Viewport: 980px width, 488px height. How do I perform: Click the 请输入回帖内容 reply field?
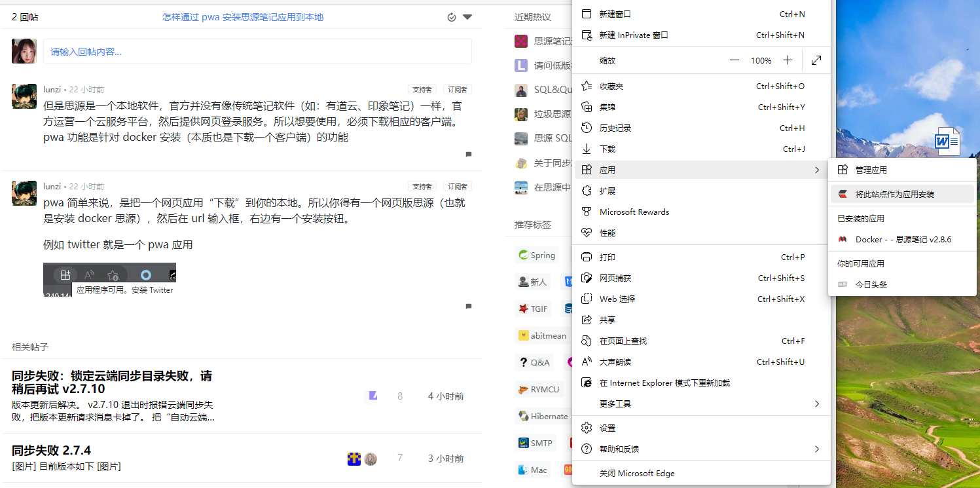tap(257, 51)
